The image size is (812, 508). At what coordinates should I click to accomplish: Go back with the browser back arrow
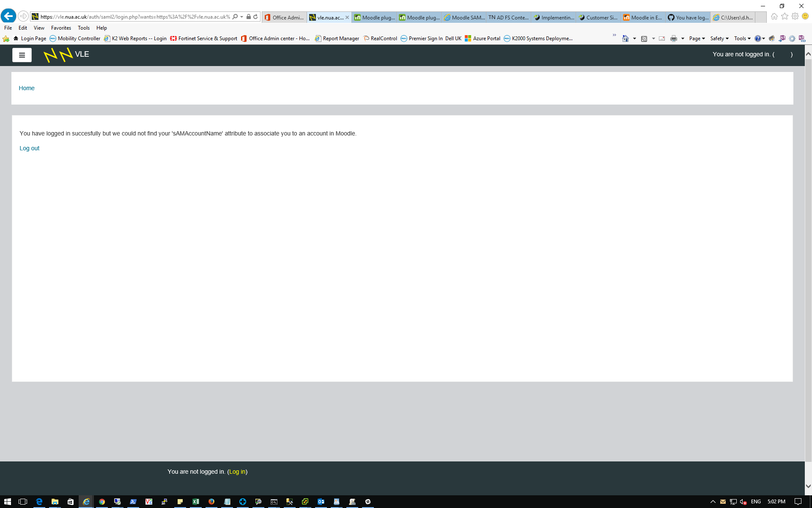point(8,16)
